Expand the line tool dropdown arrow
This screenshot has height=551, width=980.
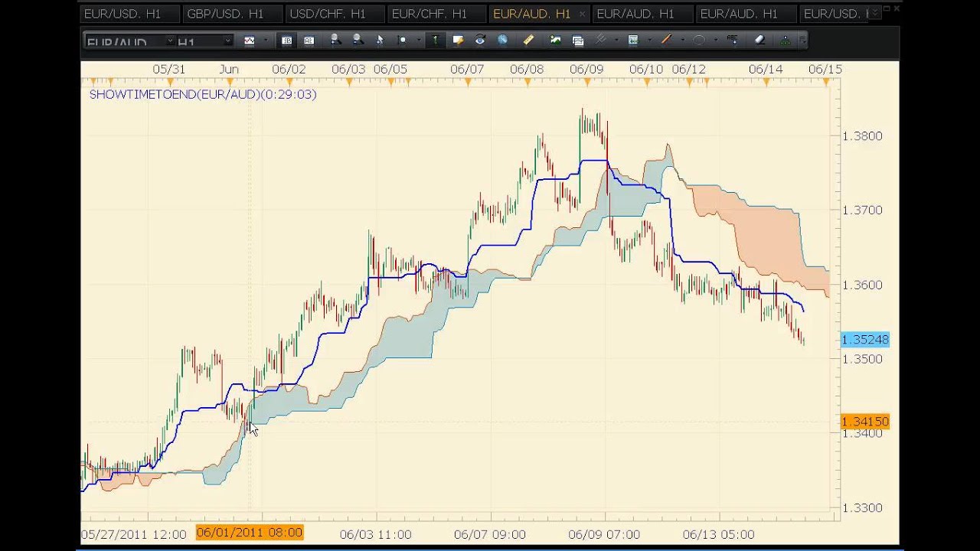pos(681,41)
